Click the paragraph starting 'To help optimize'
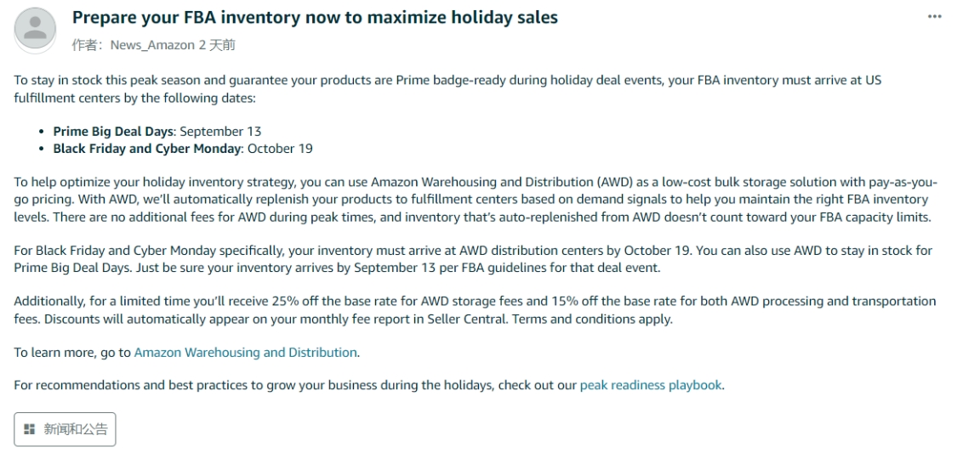This screenshot has height=464, width=980. [x=476, y=200]
